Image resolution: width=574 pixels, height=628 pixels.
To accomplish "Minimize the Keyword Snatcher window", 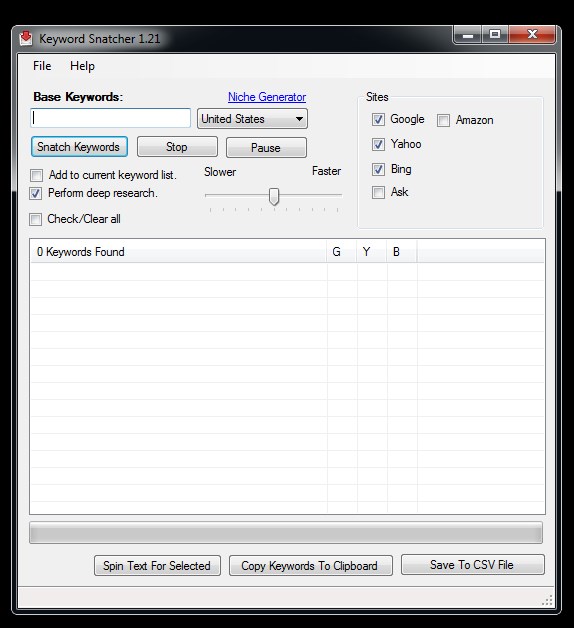I will tap(468, 34).
